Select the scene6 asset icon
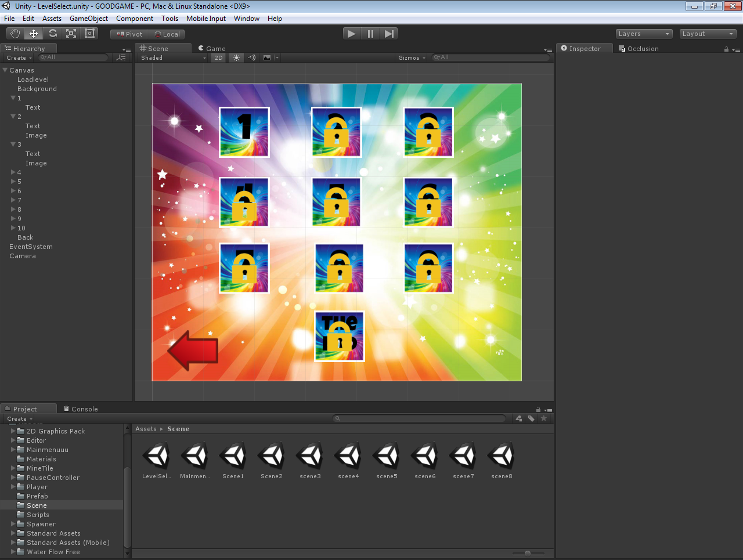The image size is (743, 560). [425, 456]
